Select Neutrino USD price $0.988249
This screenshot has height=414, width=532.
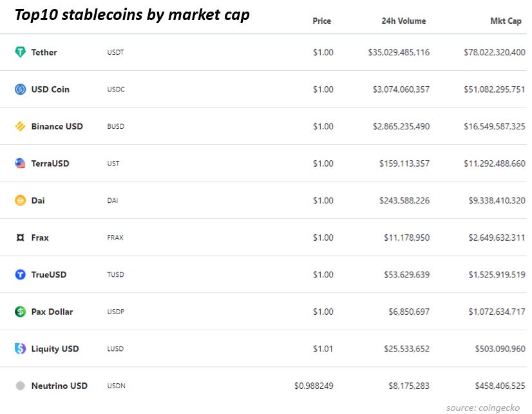click(314, 386)
